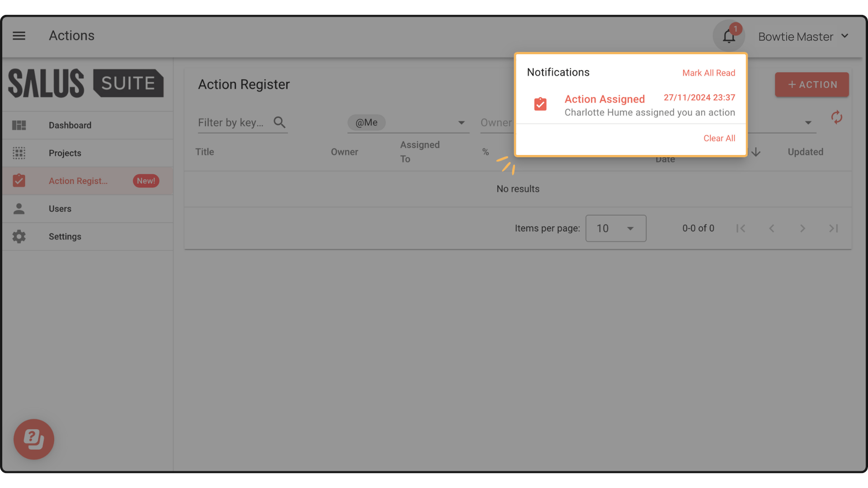
Task: Go to the last results page
Action: point(833,228)
